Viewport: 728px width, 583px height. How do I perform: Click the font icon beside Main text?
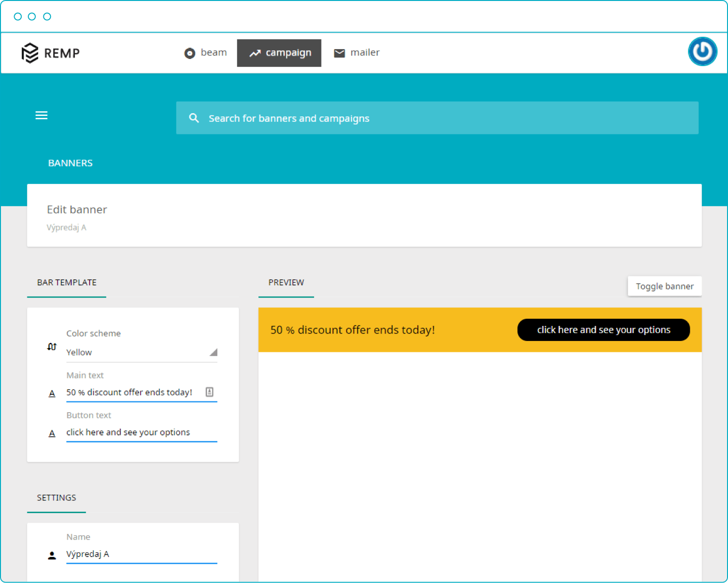[52, 393]
